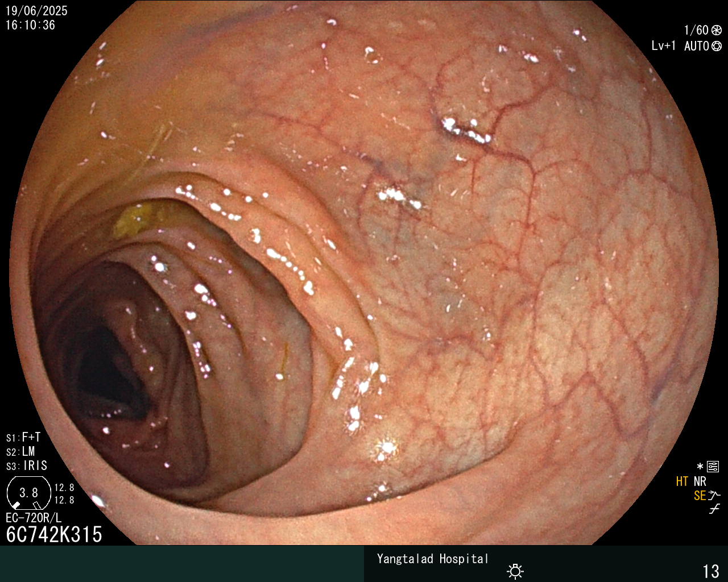Click the iris aperture icon beside AUTO
The image size is (728, 582).
pos(717,46)
